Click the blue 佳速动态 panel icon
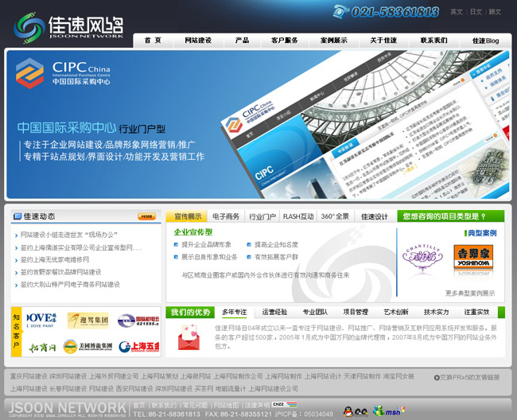 tap(17, 216)
